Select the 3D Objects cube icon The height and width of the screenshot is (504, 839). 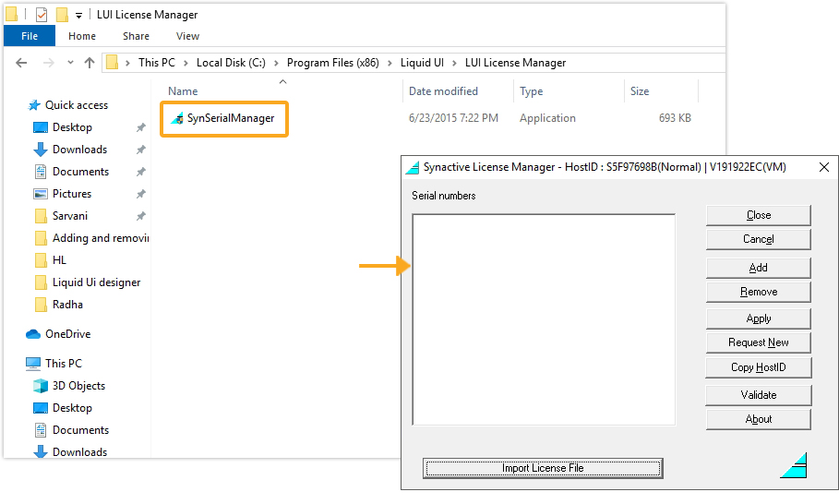tap(41, 386)
